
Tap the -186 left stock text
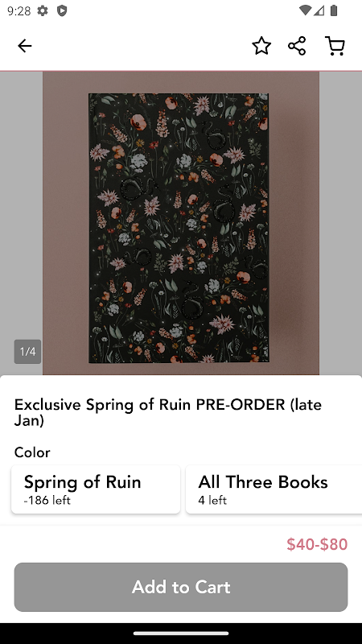coord(47,500)
